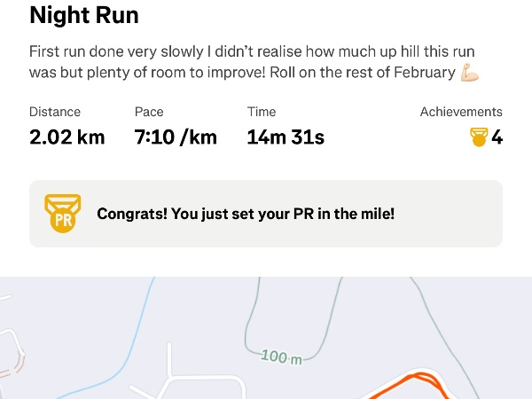This screenshot has height=399, width=532.
Task: Select the 14m 31s time value
Action: (286, 137)
